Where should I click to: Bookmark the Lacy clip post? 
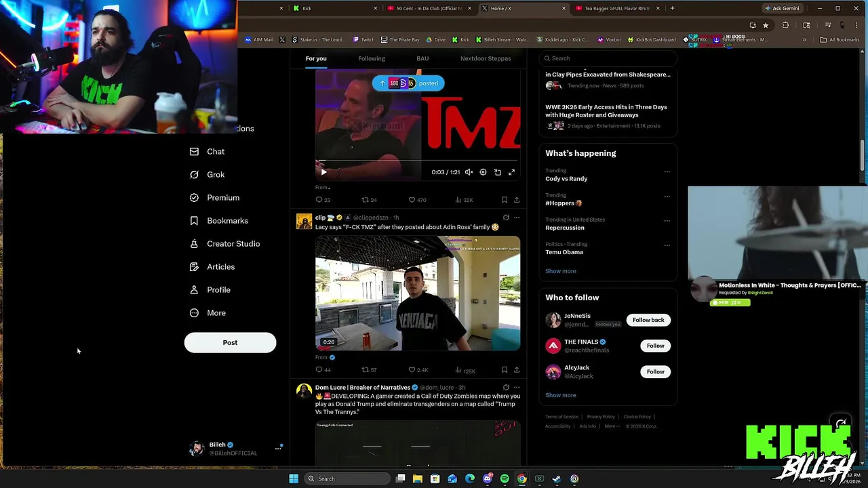pyautogui.click(x=504, y=370)
